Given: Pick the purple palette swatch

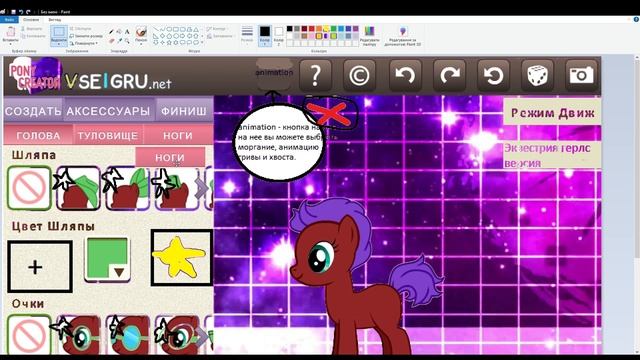Looking at the screenshot, I should (x=356, y=29).
